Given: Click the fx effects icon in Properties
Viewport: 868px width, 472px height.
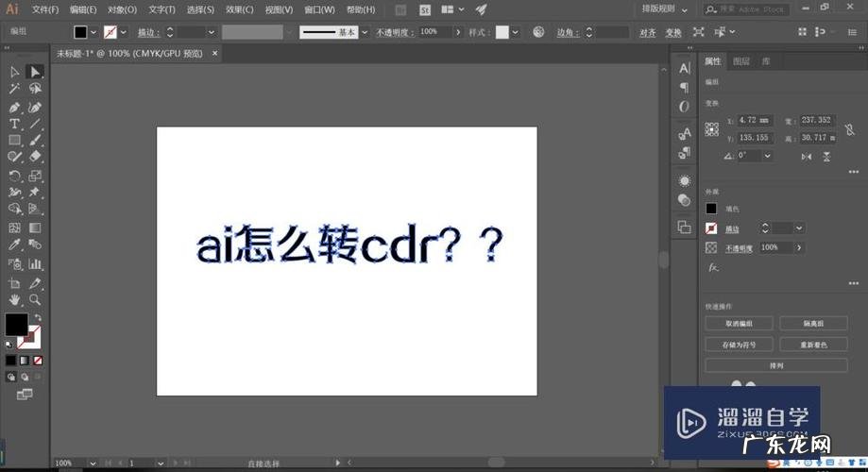Looking at the screenshot, I should click(713, 267).
